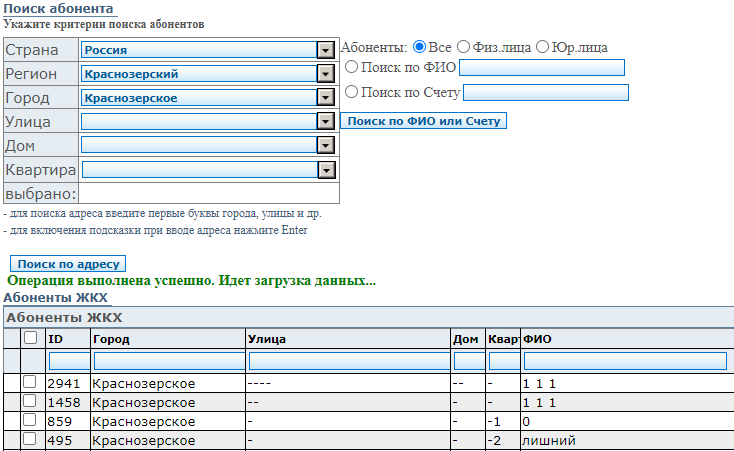The height and width of the screenshot is (451, 734).
Task: Tick the checkbox for ID 859
Action: pyautogui.click(x=30, y=421)
